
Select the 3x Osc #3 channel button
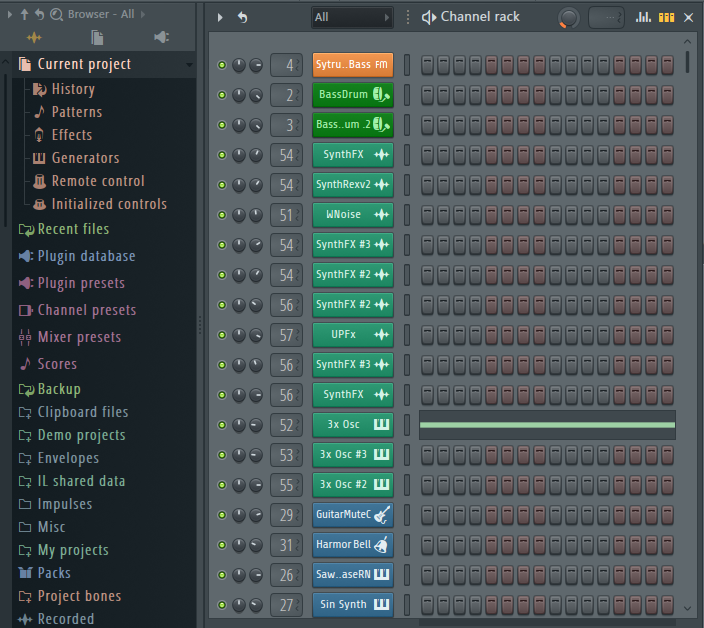353,455
